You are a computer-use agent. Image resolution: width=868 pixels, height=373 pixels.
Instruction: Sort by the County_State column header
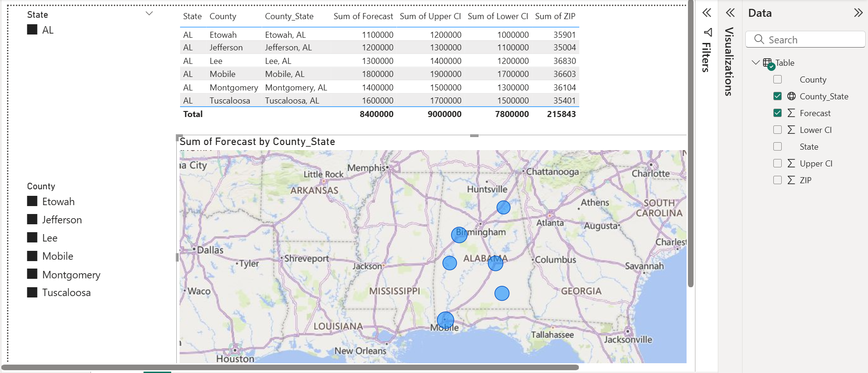(x=289, y=16)
